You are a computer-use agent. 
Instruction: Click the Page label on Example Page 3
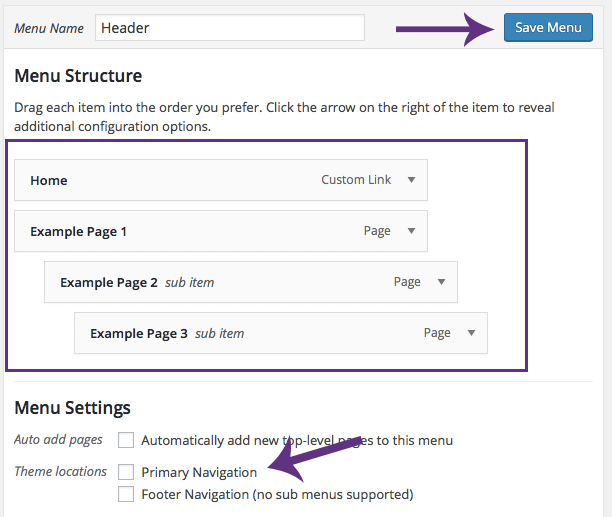click(437, 333)
